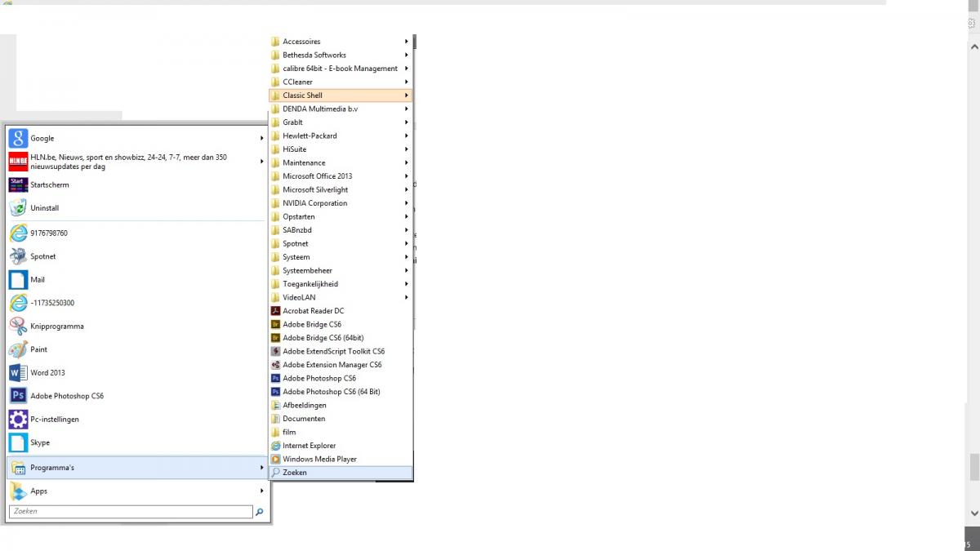
Task: Open the film folder entry
Action: [x=341, y=432]
